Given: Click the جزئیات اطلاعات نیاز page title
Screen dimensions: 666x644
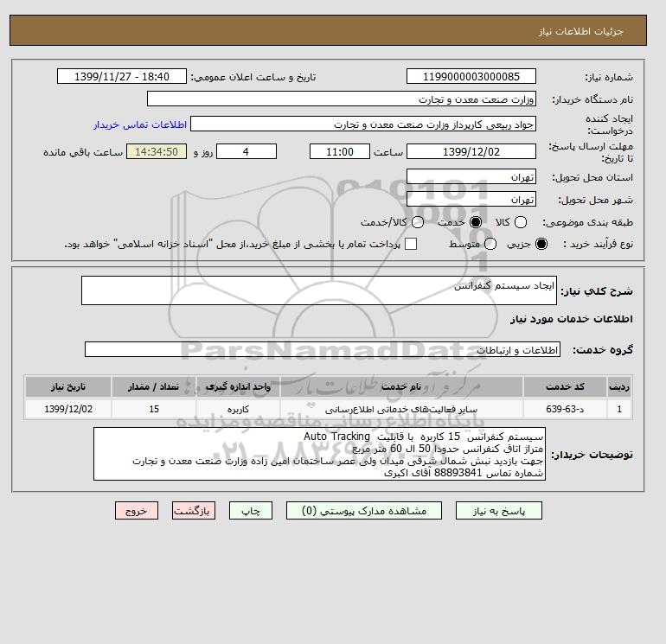Looking at the screenshot, I should (x=580, y=31).
